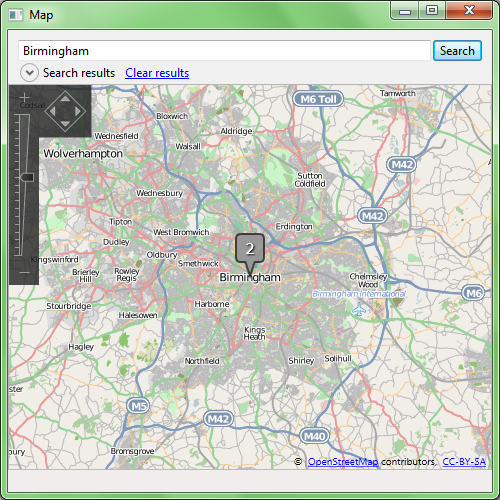The width and height of the screenshot is (500, 500).
Task: Open the CC-BY-SA license link
Action: pos(464,462)
